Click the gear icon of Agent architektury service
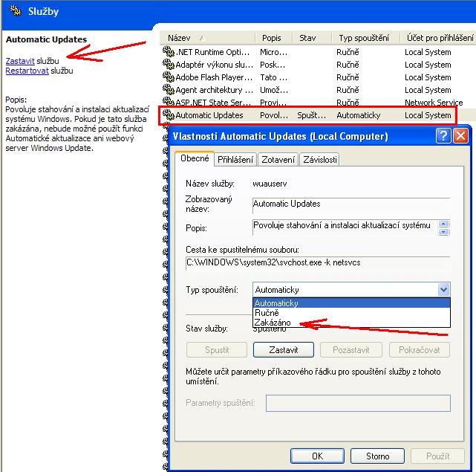This screenshot has height=472, width=476. [x=168, y=89]
